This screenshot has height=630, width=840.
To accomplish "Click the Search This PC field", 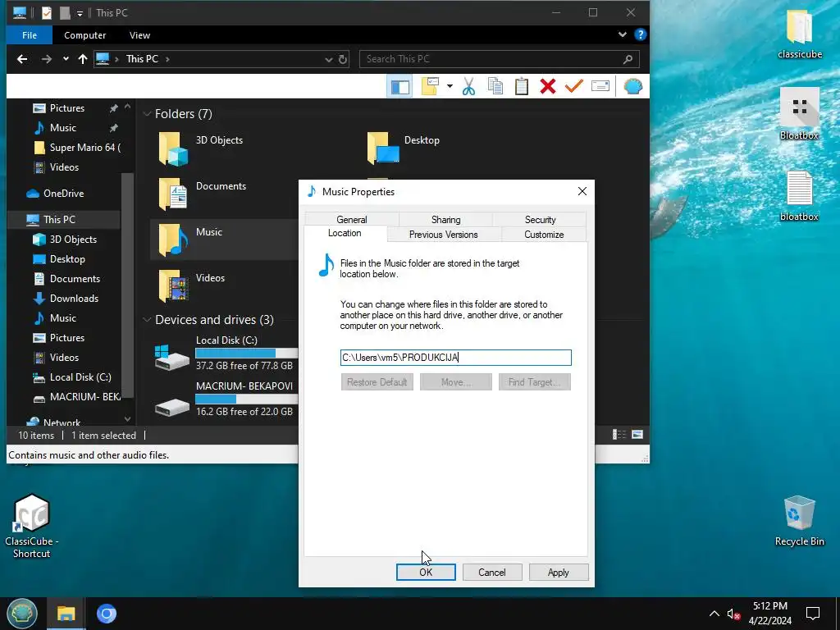I will [x=500, y=59].
